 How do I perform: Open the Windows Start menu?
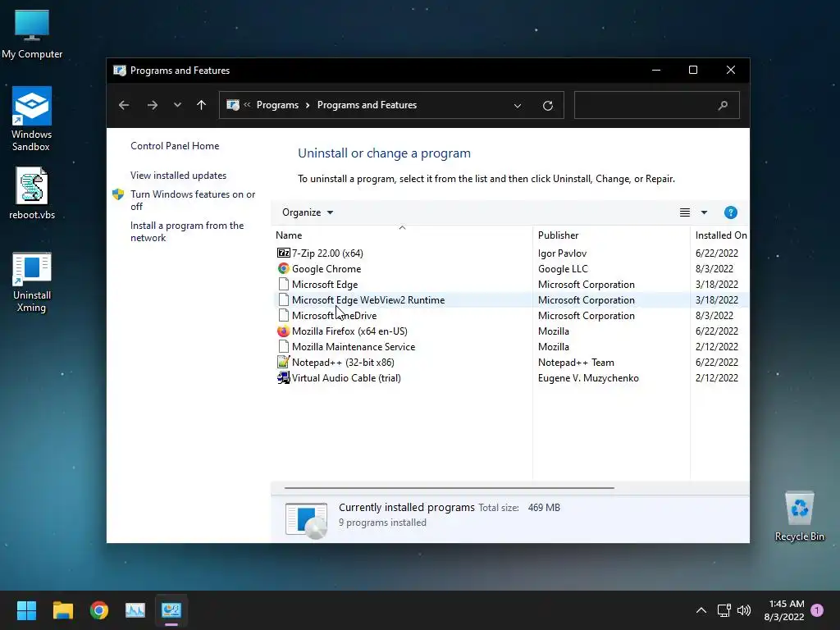pos(26,610)
